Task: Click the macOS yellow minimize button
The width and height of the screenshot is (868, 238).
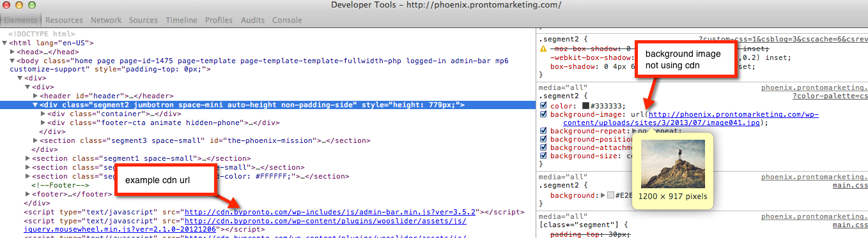Action: click(19, 5)
